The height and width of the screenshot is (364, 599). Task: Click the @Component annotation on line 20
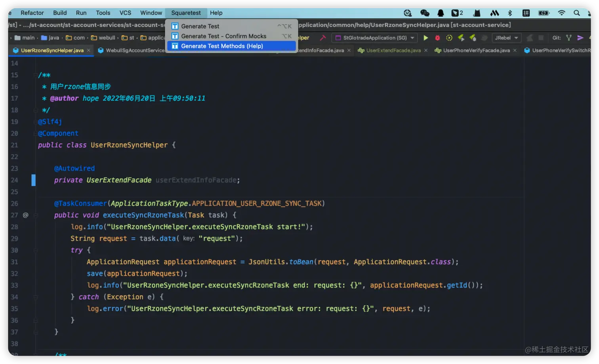(x=58, y=133)
